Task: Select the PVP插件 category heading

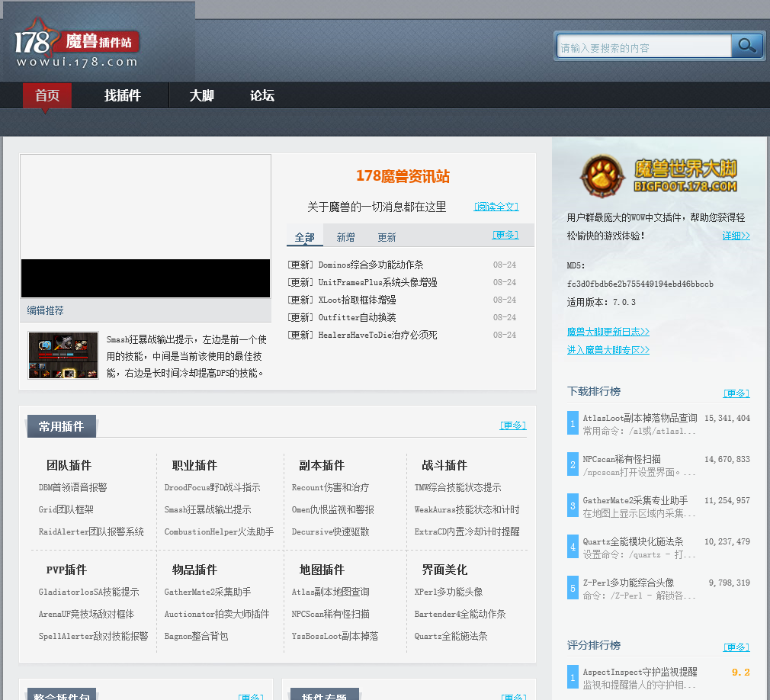Action: click(66, 570)
